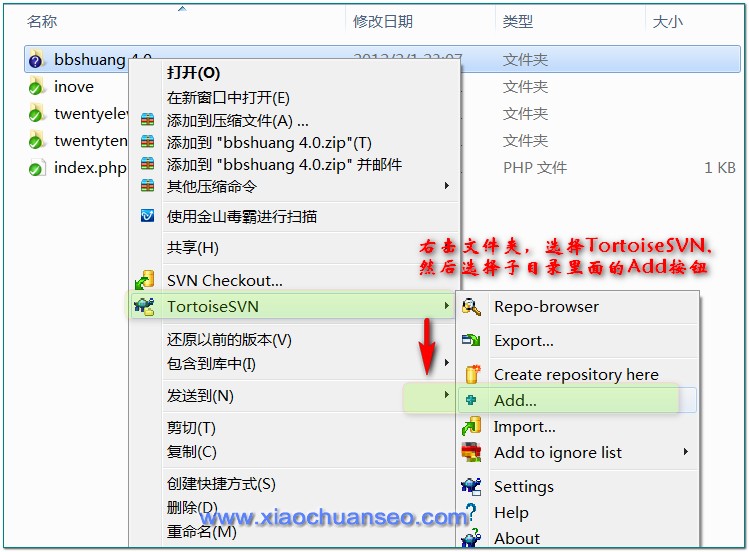The width and height of the screenshot is (749, 552).
Task: Open About in TortoiseSVN submenu
Action: click(517, 538)
